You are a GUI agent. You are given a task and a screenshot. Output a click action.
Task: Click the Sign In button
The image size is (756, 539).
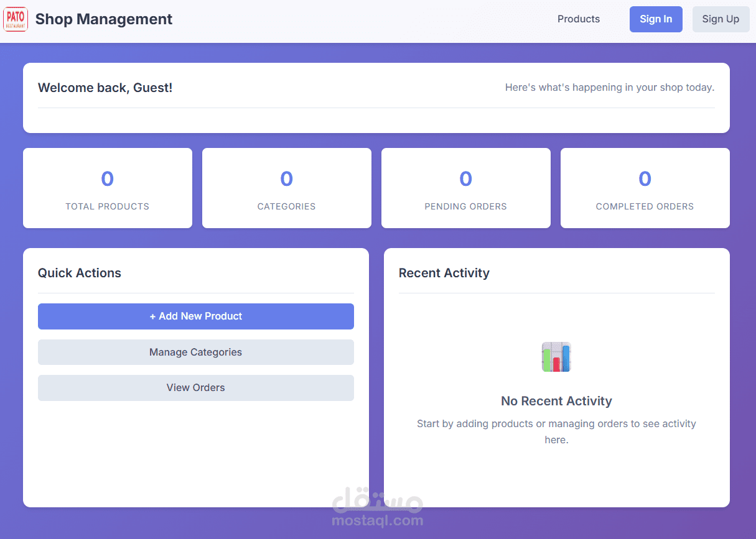pyautogui.click(x=655, y=19)
